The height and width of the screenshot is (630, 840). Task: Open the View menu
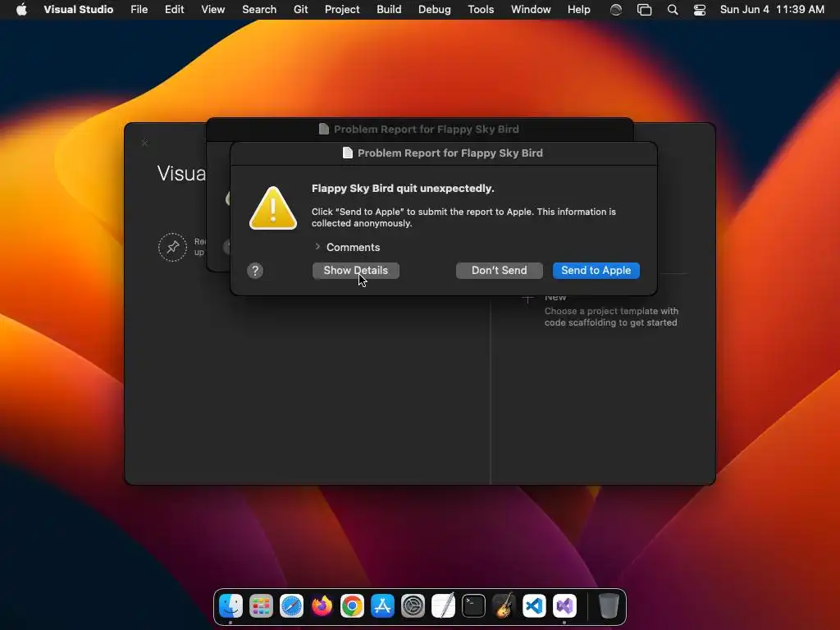coord(212,10)
